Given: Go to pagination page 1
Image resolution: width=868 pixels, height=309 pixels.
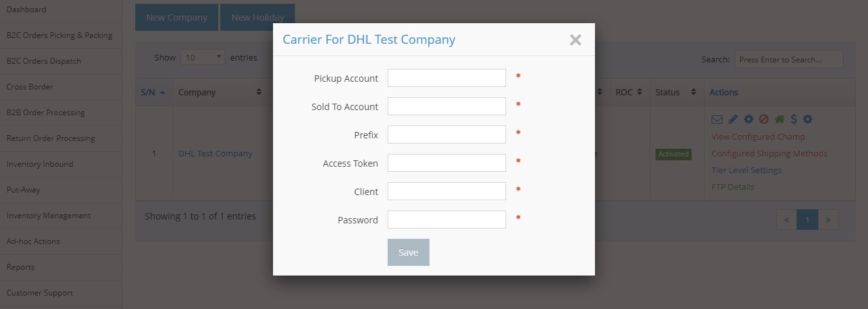Looking at the screenshot, I should [x=807, y=220].
